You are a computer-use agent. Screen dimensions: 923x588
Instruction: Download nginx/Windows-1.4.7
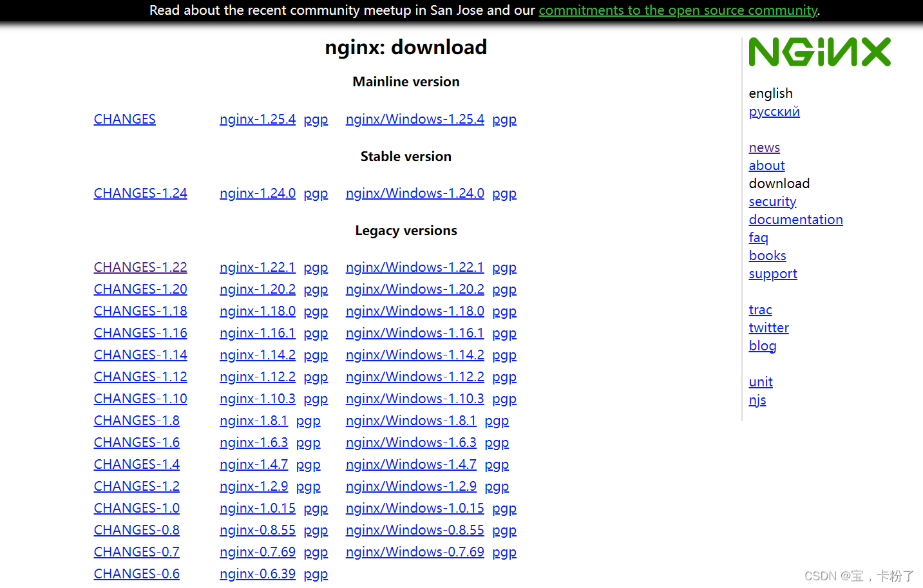tap(411, 464)
